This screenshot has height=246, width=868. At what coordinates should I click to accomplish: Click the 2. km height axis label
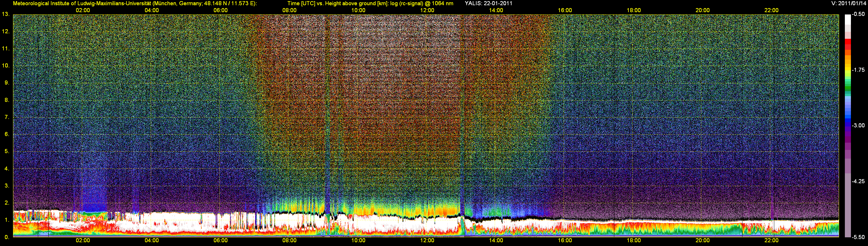[x=7, y=203]
